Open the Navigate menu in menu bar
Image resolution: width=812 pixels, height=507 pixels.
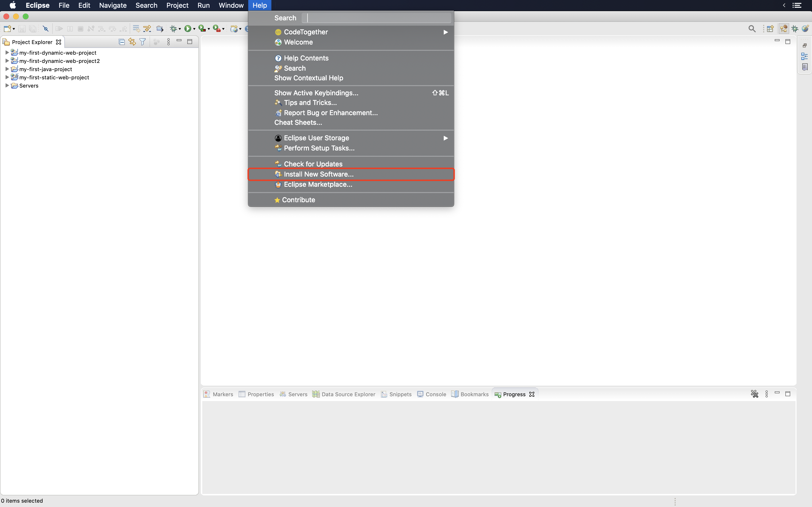pyautogui.click(x=113, y=5)
